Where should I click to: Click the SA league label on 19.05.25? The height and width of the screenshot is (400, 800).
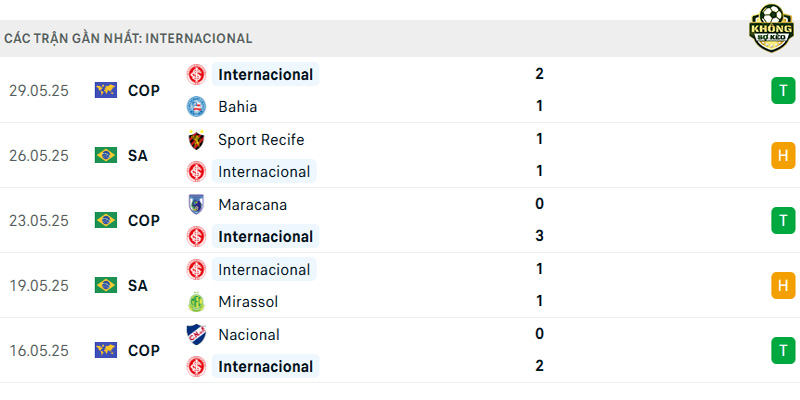(x=138, y=286)
